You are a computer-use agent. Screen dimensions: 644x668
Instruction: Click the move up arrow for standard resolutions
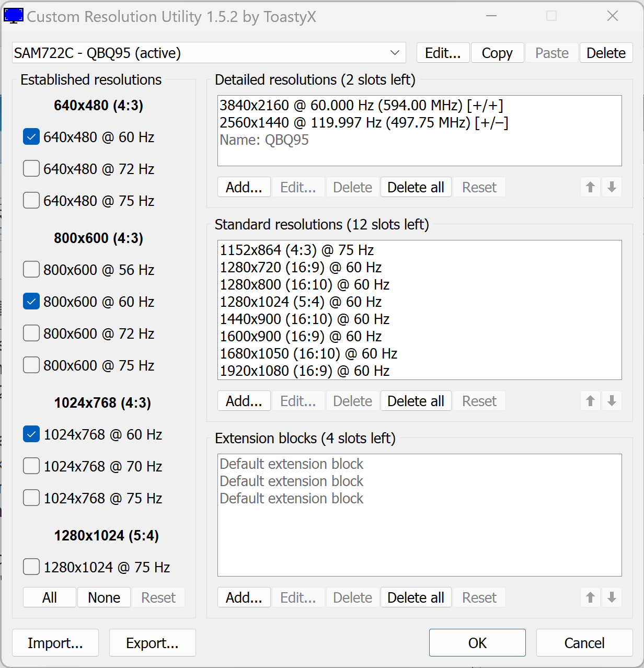click(590, 401)
